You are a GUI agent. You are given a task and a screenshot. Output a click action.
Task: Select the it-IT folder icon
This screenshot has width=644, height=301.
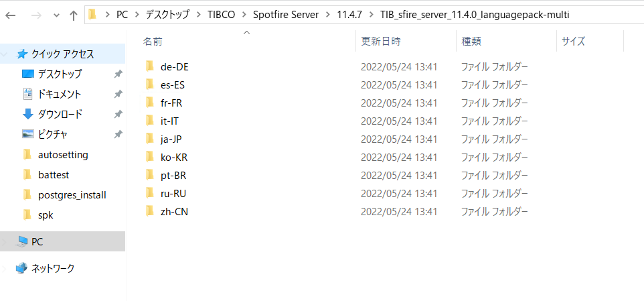click(149, 121)
